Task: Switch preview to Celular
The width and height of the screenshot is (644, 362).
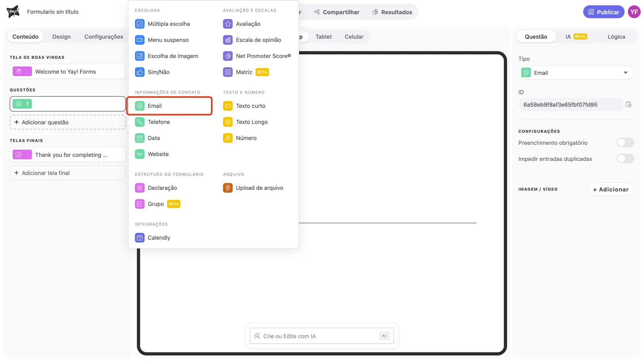Action: coord(354,37)
